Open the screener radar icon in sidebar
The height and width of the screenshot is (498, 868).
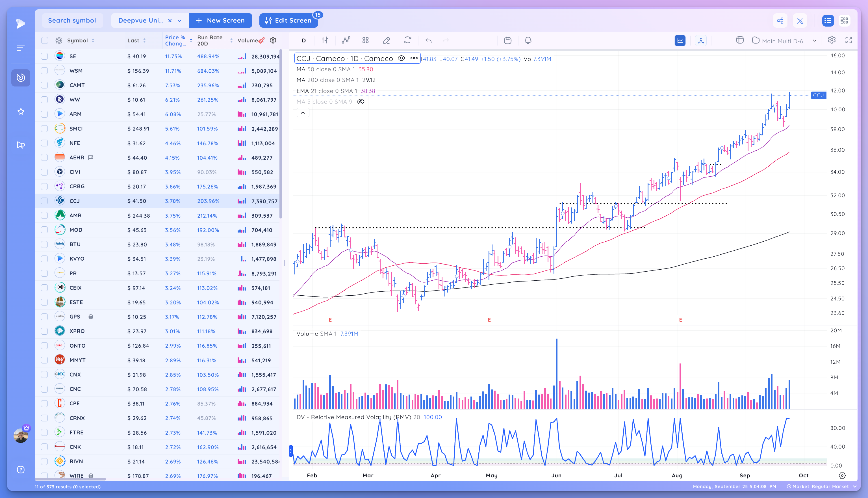click(21, 78)
